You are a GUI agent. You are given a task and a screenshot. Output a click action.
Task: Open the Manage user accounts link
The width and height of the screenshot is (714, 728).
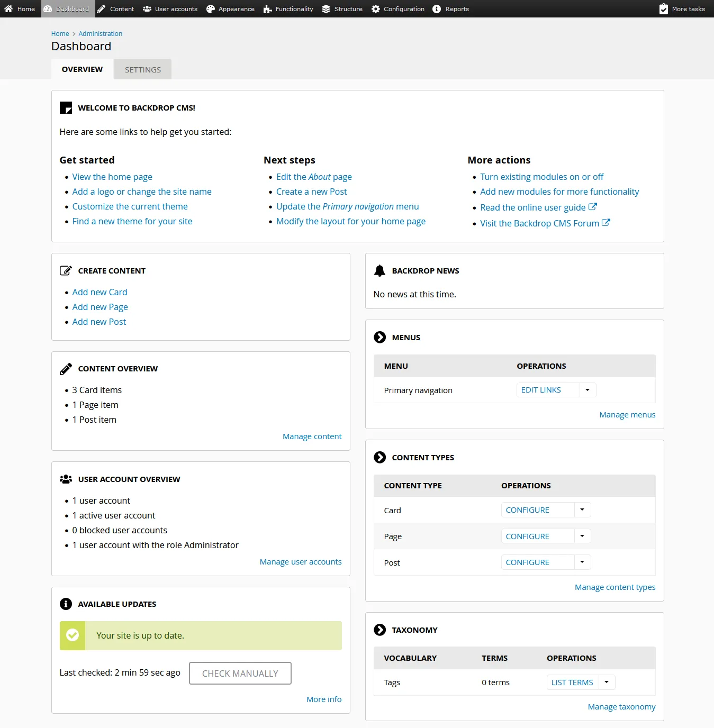pyautogui.click(x=301, y=562)
